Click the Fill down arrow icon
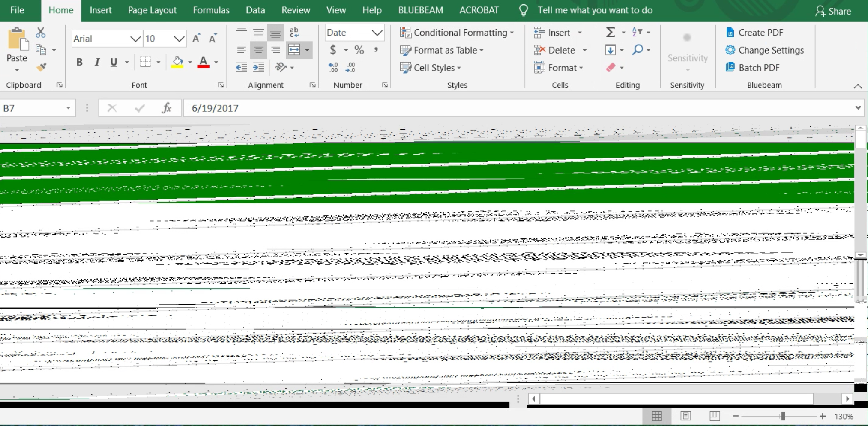 (611, 50)
